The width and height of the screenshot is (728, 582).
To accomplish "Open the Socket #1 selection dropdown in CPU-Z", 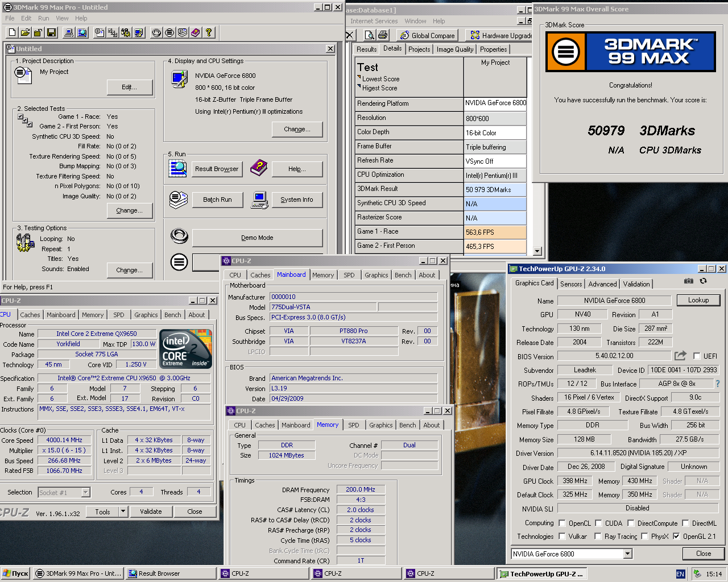I will point(86,493).
